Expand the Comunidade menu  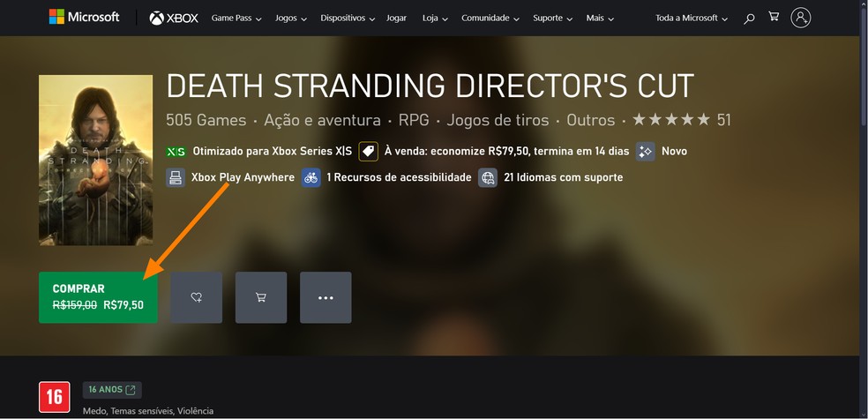(x=490, y=19)
